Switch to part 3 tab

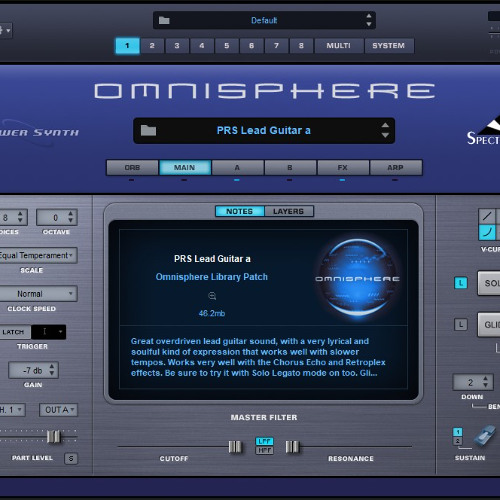coord(177,46)
